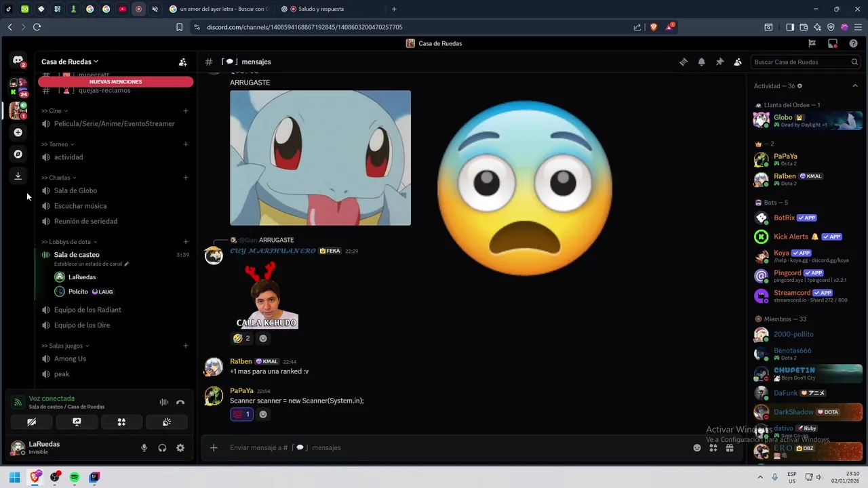This screenshot has width=868, height=488.
Task: Toggle microphone mute next to LaRuedas
Action: [144, 448]
